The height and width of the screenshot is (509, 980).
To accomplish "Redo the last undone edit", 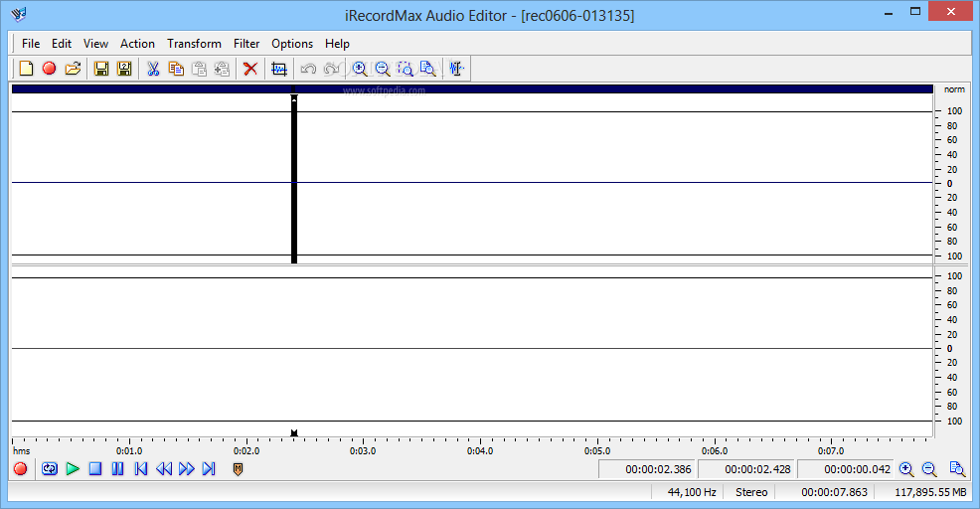I will click(331, 69).
